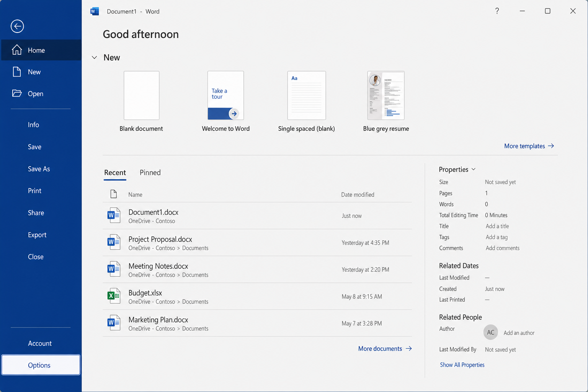588x392 pixels.
Task: Click the AC author avatar
Action: 491,332
